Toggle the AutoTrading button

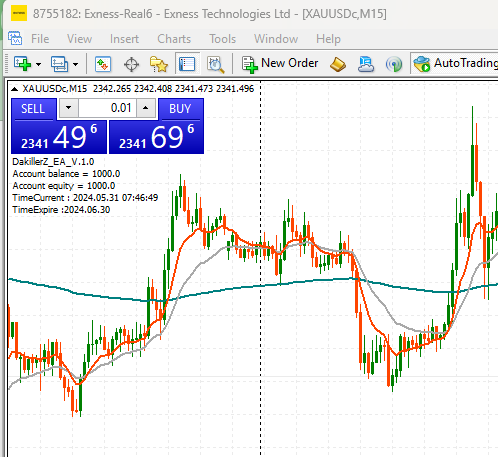(x=455, y=63)
